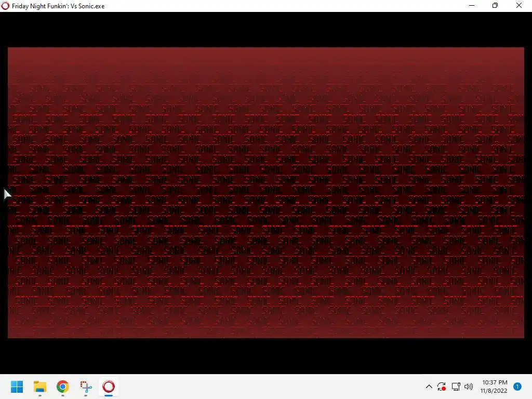The width and height of the screenshot is (532, 399).
Task: Minimize the Vs Sonic.exe window
Action: [x=472, y=5]
